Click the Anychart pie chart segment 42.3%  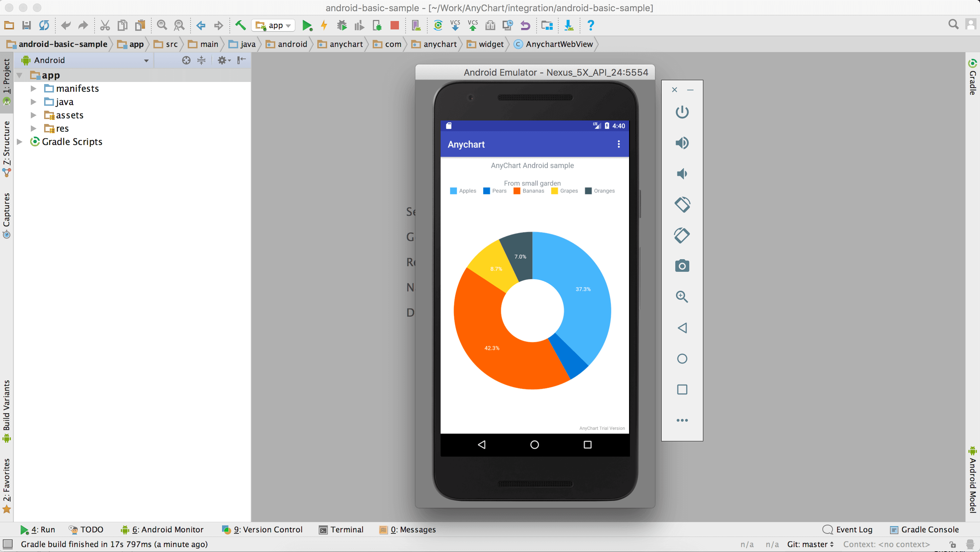pyautogui.click(x=491, y=348)
